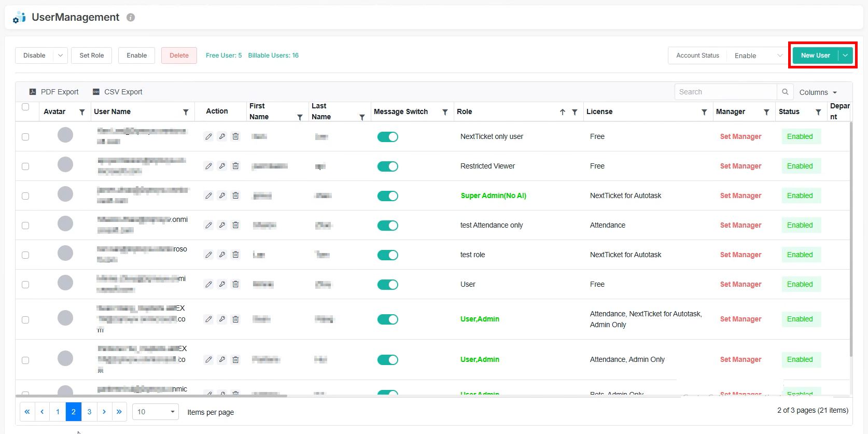The height and width of the screenshot is (434, 868).
Task: Click the search magnifier icon
Action: pyautogui.click(x=785, y=92)
